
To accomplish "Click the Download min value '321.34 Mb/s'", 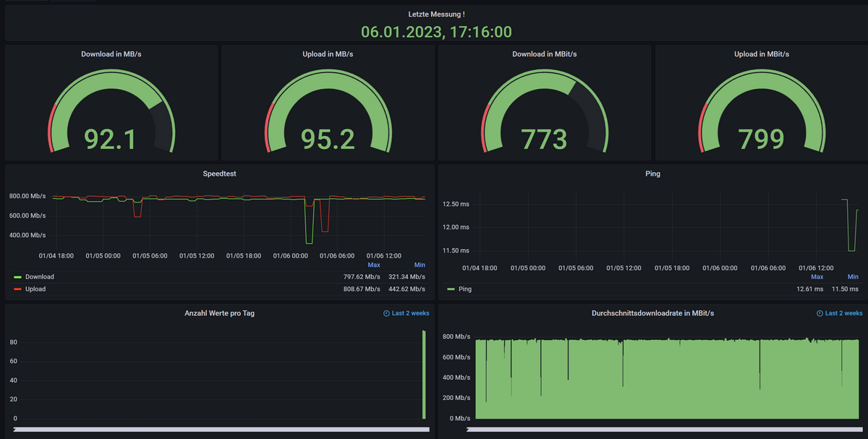I will tap(407, 277).
